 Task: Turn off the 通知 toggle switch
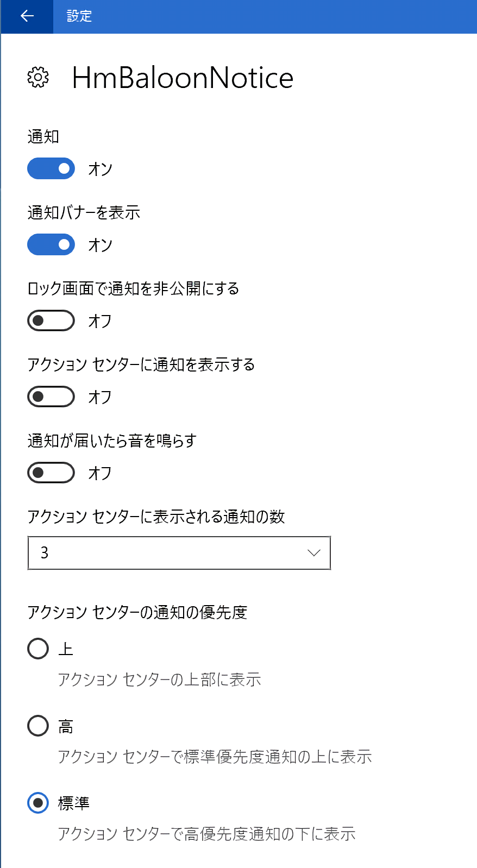(51, 168)
